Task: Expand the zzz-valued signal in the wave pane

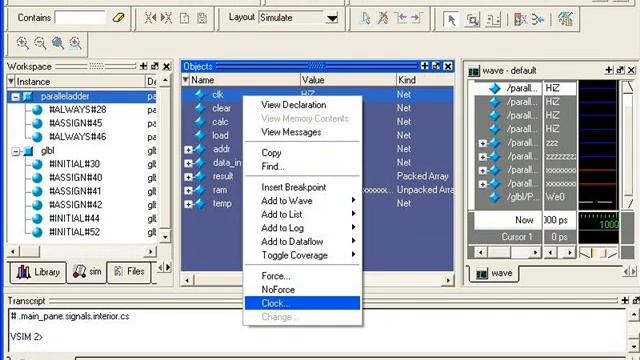Action: (x=483, y=143)
